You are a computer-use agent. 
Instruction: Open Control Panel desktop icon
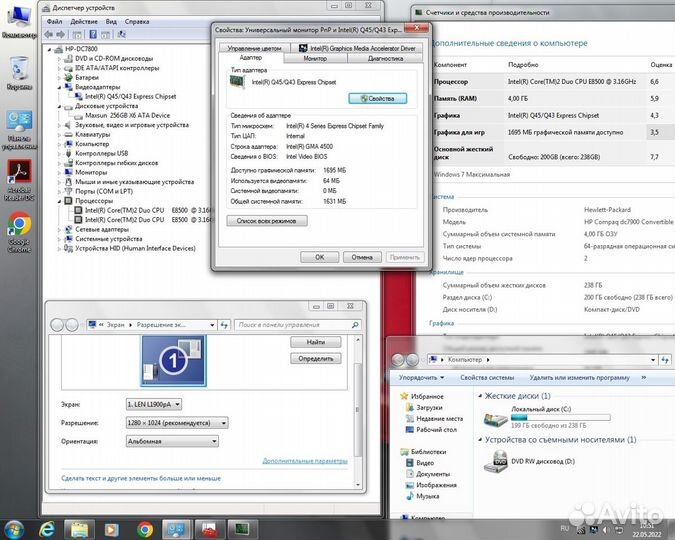point(19,129)
